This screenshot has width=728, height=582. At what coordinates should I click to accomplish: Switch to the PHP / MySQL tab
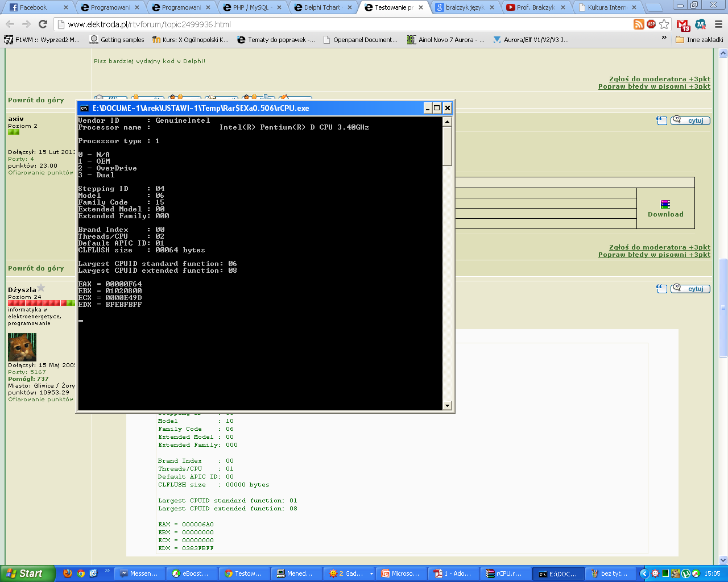(x=252, y=7)
